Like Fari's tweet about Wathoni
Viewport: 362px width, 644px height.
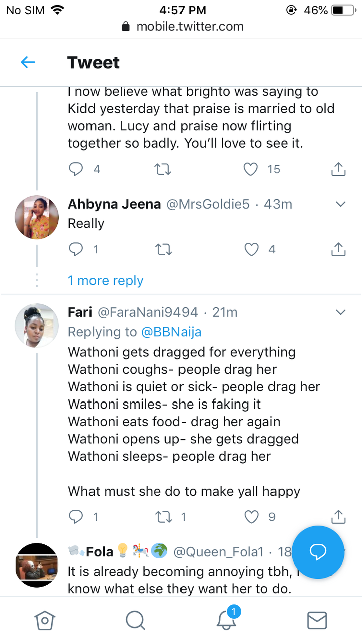pos(251,517)
